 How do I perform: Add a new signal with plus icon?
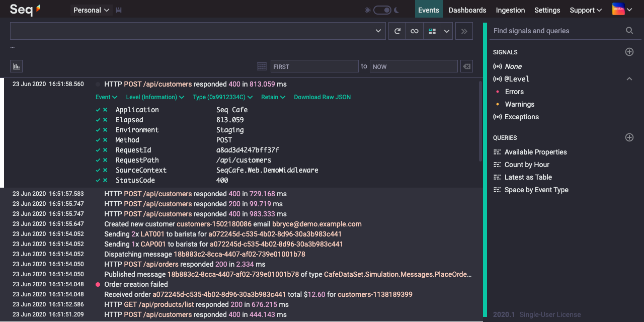coord(629,52)
